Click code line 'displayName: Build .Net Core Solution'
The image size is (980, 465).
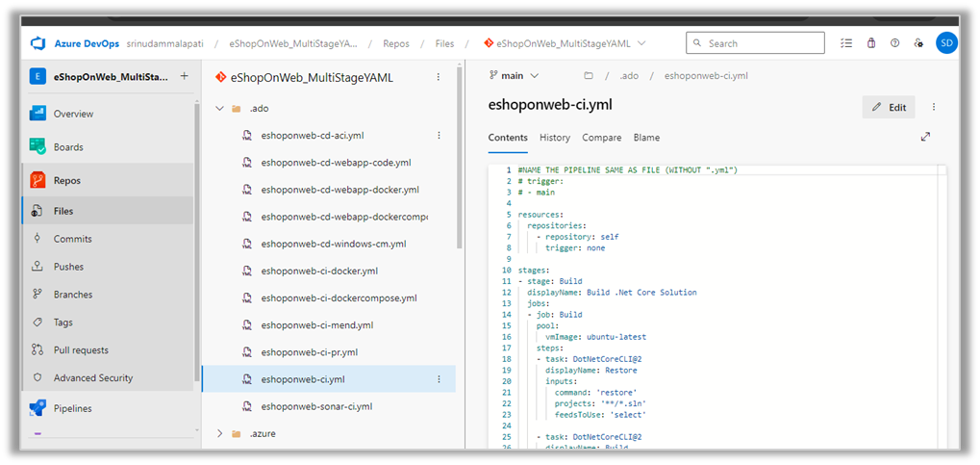[x=612, y=293]
